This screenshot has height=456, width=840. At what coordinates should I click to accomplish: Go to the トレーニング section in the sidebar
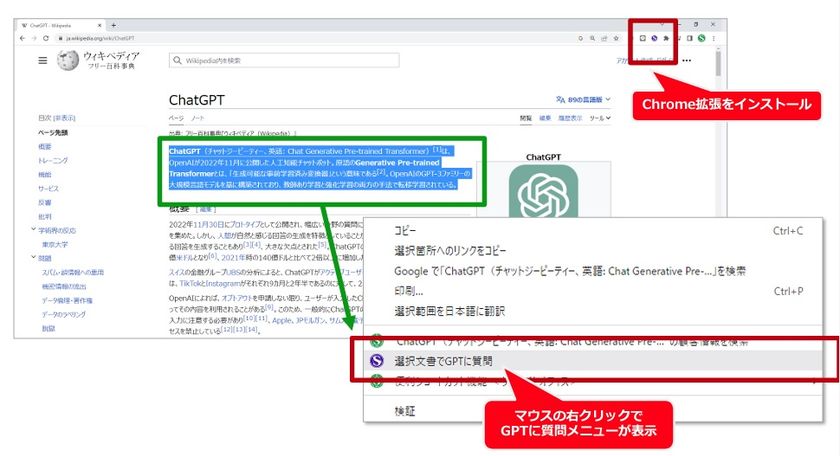tap(53, 160)
